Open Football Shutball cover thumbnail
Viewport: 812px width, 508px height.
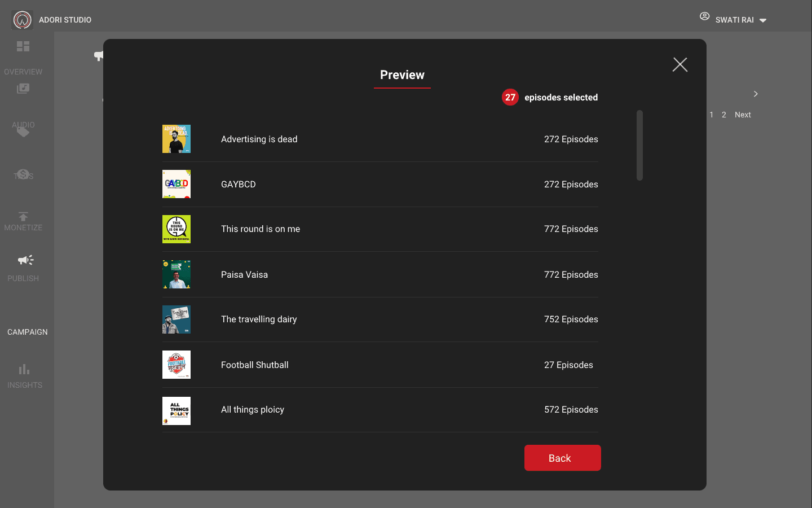176,365
